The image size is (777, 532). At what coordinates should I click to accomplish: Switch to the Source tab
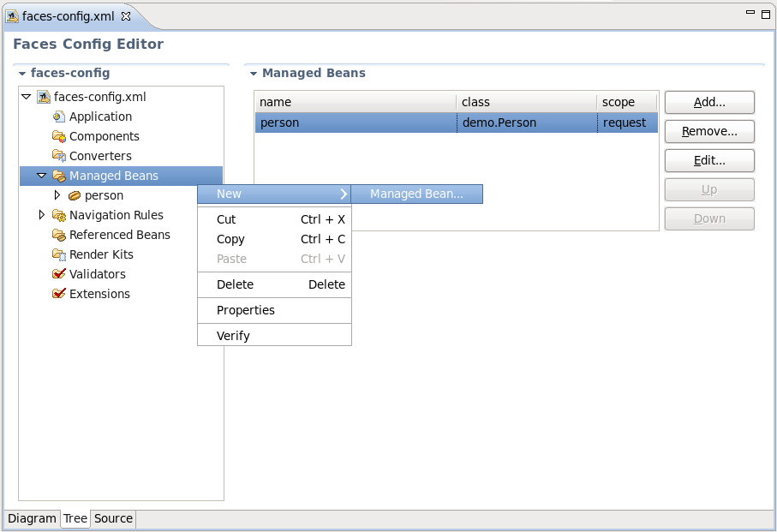coord(113,519)
